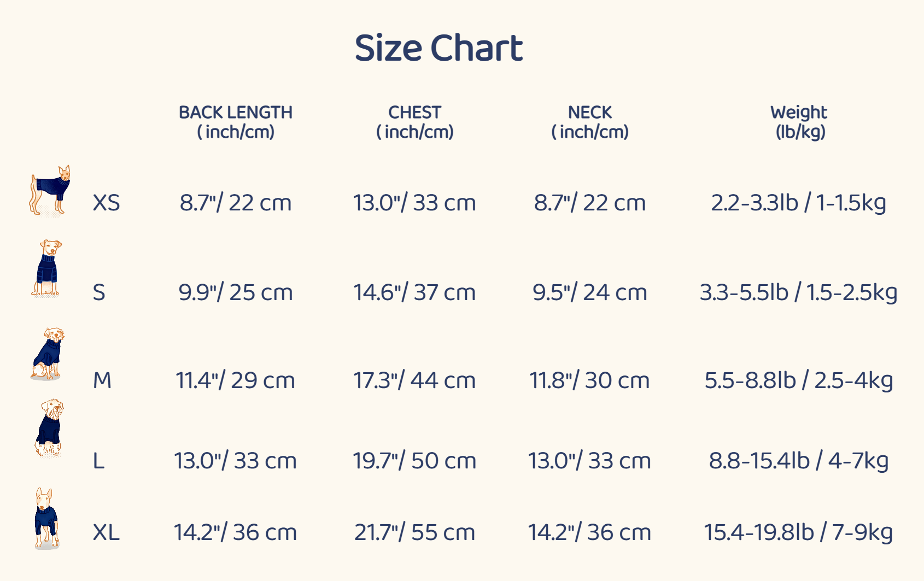Select the XS size label

click(106, 203)
